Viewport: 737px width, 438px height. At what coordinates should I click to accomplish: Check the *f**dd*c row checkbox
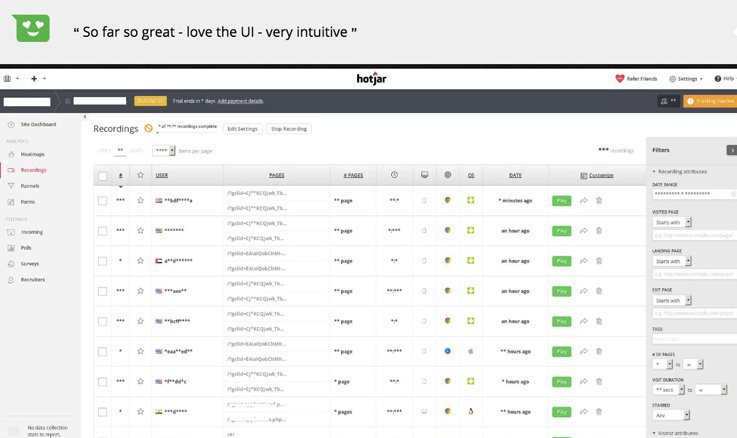pyautogui.click(x=102, y=382)
